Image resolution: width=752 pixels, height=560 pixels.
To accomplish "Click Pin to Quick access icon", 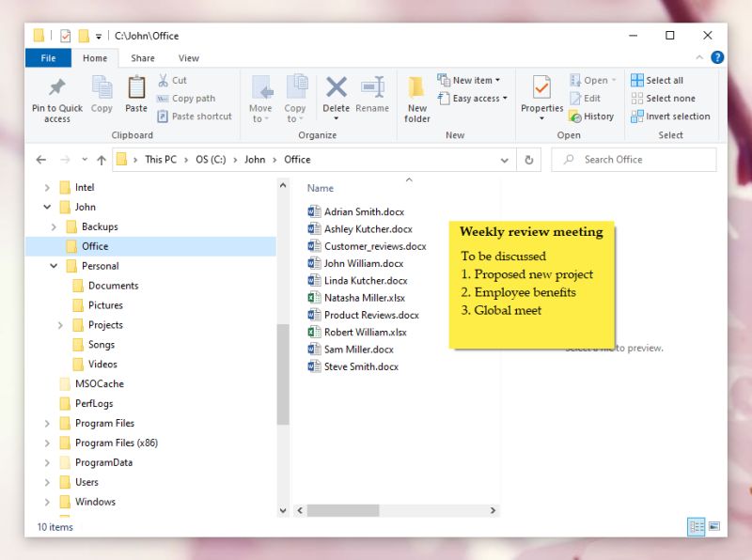I will pyautogui.click(x=57, y=87).
